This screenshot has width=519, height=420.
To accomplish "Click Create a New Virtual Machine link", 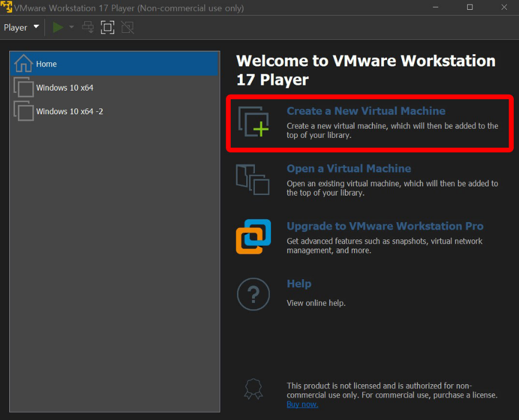I will click(366, 111).
